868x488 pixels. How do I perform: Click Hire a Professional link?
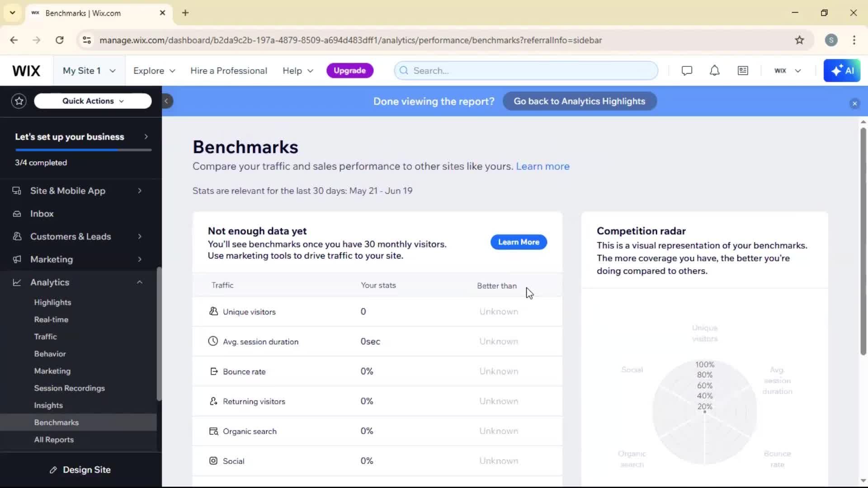(229, 71)
